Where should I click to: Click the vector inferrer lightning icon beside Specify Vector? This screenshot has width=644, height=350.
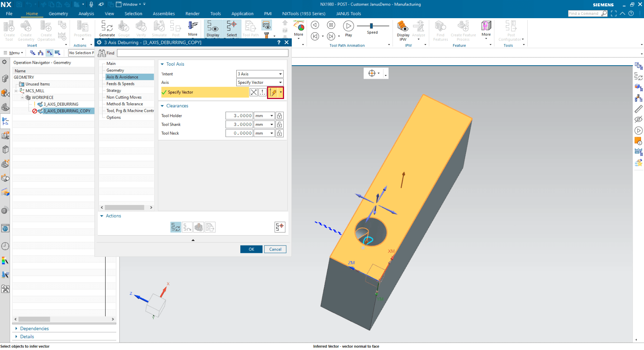(274, 92)
